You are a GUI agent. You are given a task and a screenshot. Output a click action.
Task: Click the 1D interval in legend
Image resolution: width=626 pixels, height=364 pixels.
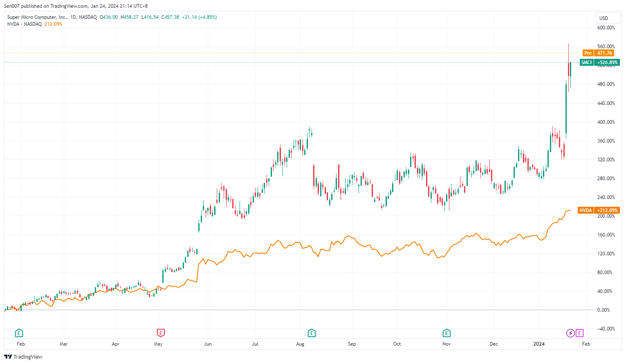[73, 17]
